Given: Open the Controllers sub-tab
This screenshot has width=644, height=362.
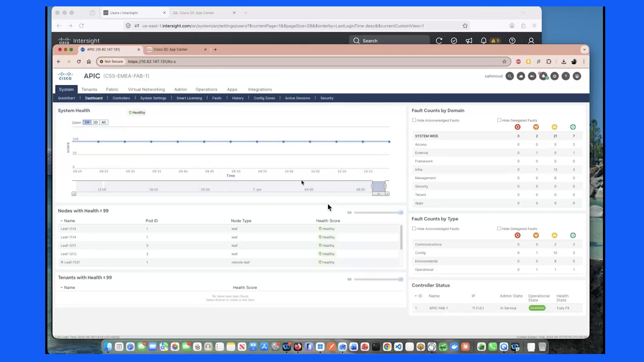Looking at the screenshot, I should [121, 98].
